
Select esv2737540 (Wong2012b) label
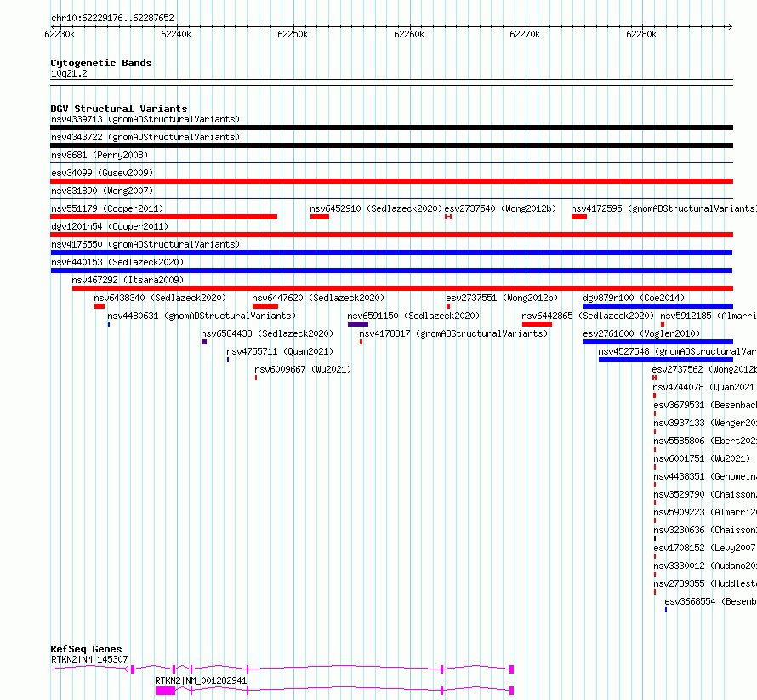coord(500,208)
